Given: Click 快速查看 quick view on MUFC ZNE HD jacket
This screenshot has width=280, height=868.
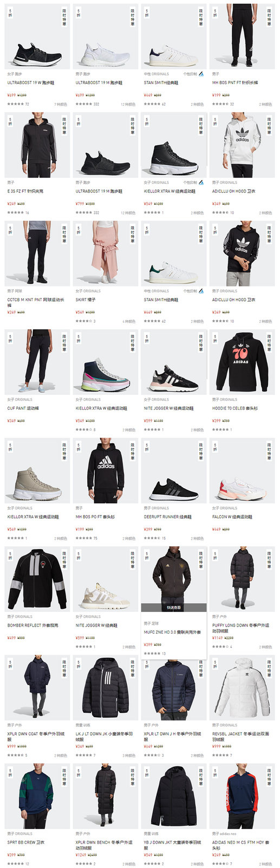Looking at the screenshot, I should (174, 608).
